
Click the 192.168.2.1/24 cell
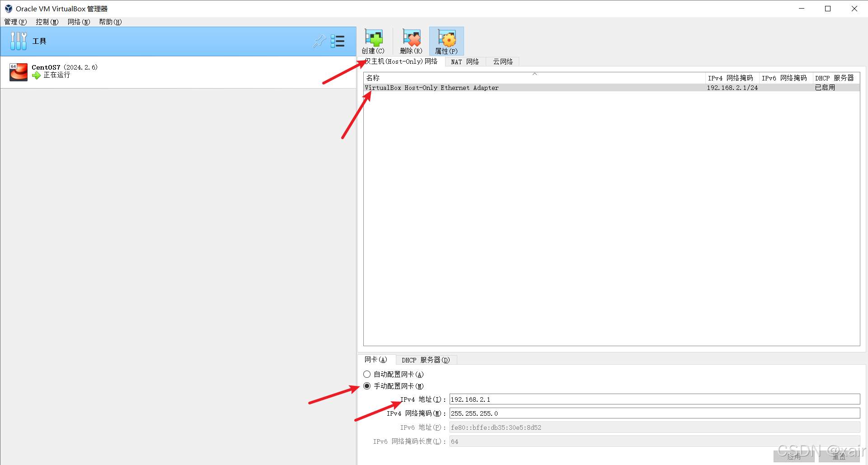(732, 88)
